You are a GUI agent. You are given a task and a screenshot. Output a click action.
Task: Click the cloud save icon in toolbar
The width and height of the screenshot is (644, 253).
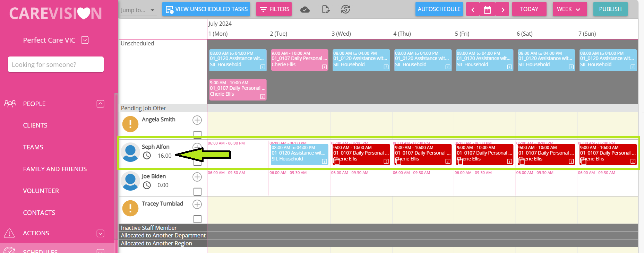coord(305,9)
